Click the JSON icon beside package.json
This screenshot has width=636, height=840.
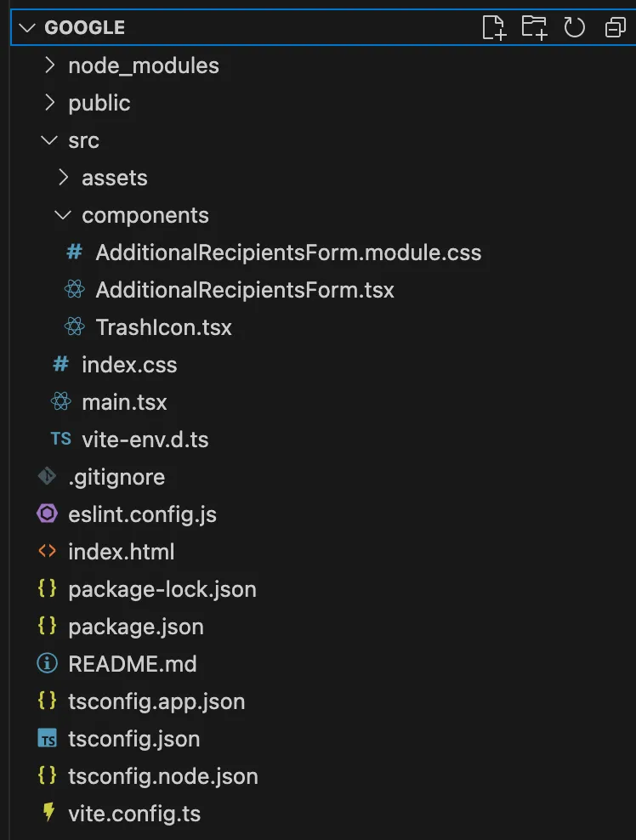48,627
